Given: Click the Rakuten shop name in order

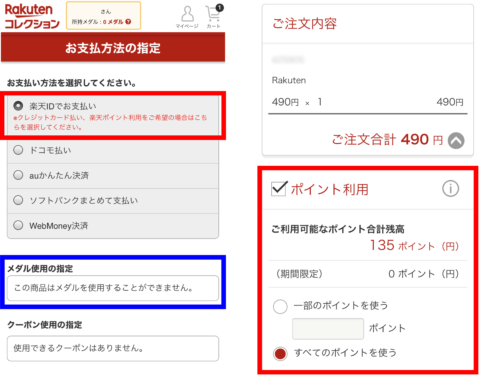Looking at the screenshot, I should point(289,80).
